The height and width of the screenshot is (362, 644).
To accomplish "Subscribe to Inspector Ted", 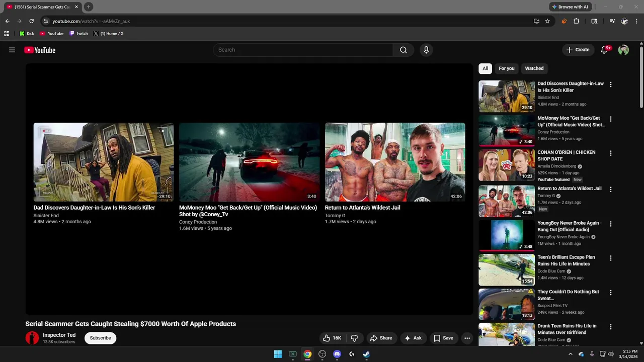I will 100,338.
